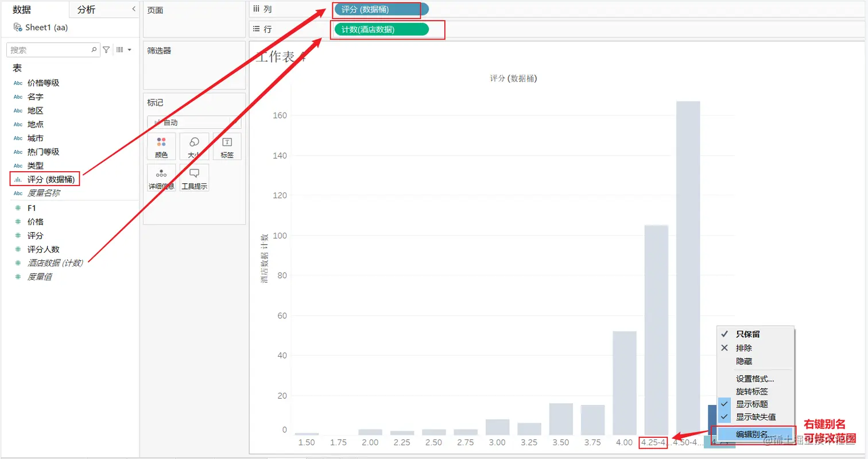Click the x-axis label 3.00
Viewport: 868px width, 459px height.
(497, 443)
